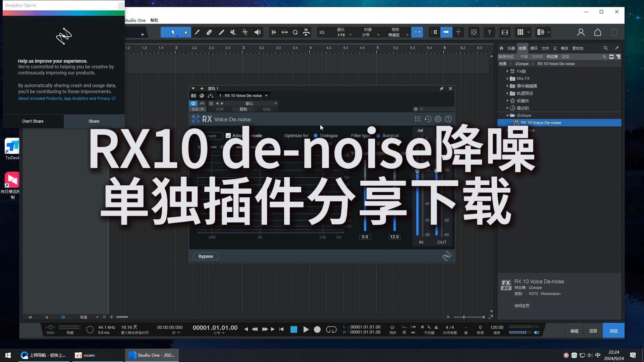The image size is (644, 362).
Task: Open the 1 - RX 10 Voice De-noise selector
Action: [x=244, y=96]
